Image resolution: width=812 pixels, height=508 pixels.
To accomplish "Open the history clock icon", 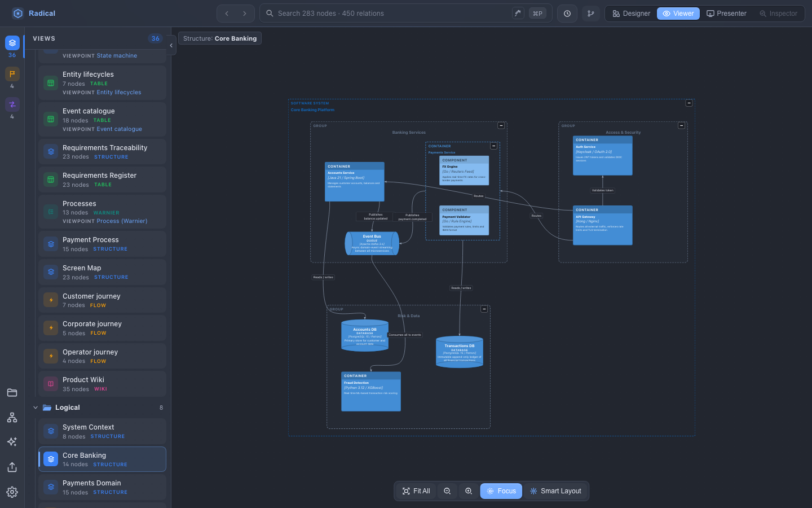I will 567,14.
